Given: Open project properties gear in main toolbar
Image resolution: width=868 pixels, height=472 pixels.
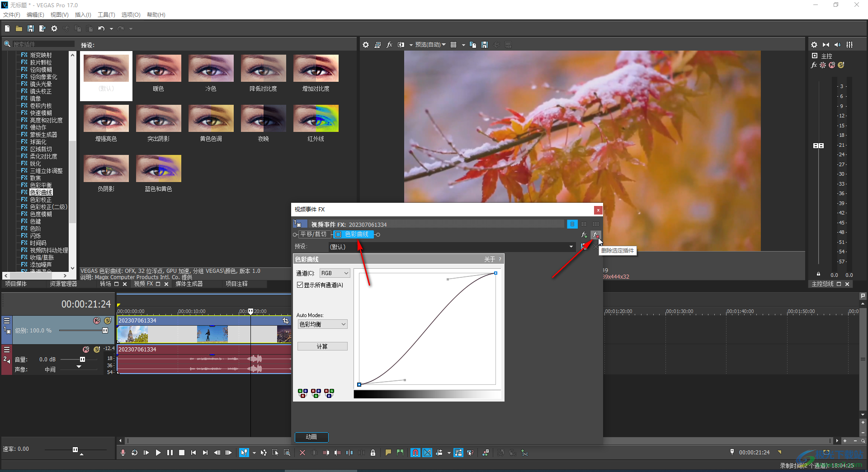Looking at the screenshot, I should [x=54, y=28].
